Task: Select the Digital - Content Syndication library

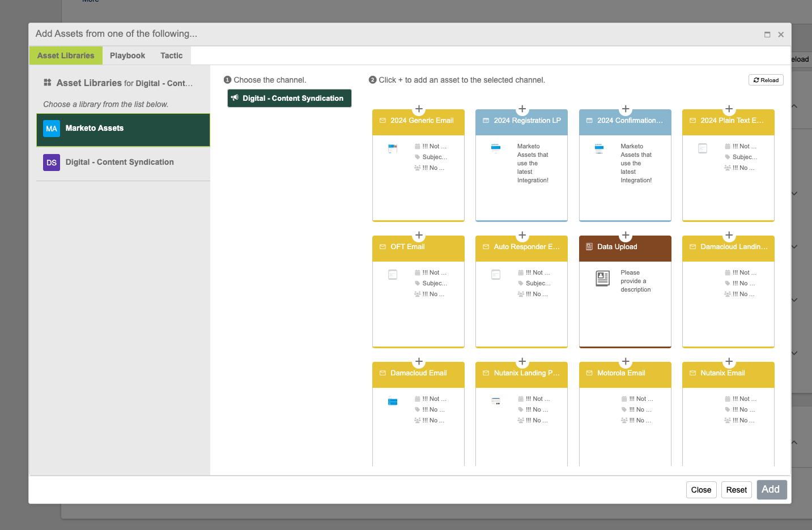Action: (x=123, y=163)
